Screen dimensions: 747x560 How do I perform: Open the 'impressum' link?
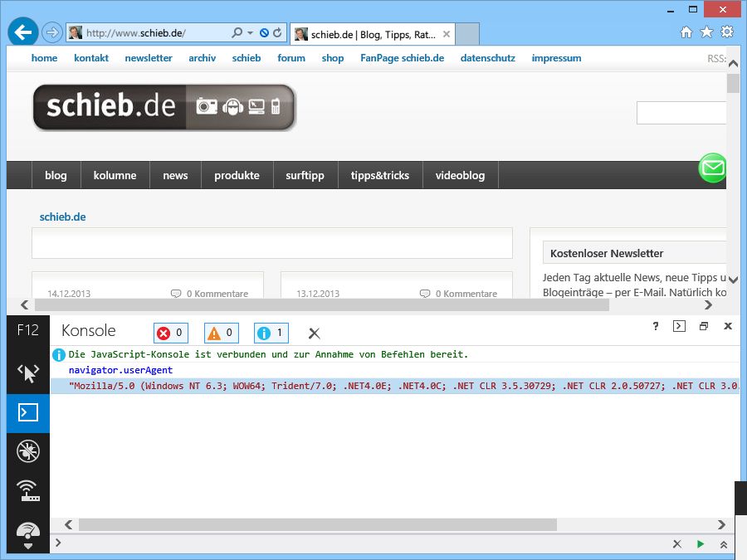[x=556, y=58]
